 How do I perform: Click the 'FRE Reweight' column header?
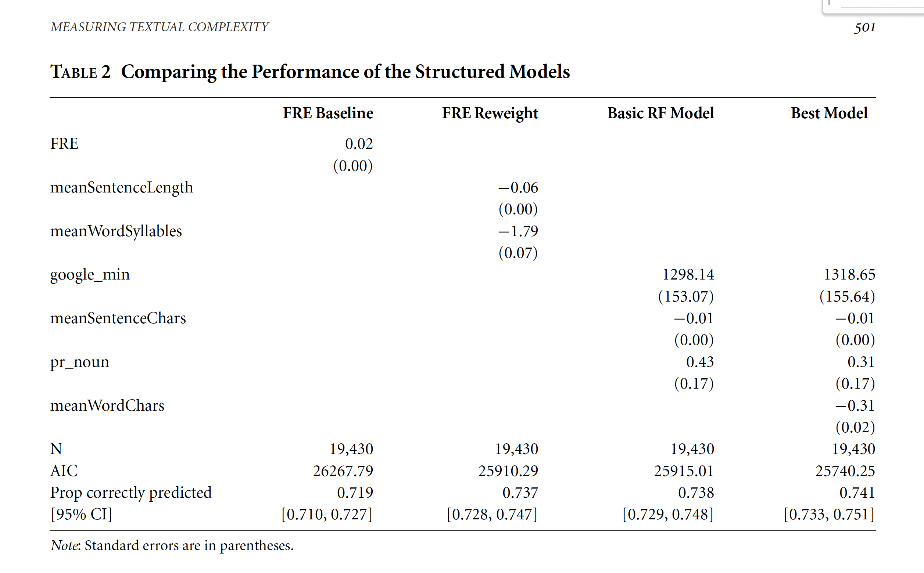tap(490, 113)
